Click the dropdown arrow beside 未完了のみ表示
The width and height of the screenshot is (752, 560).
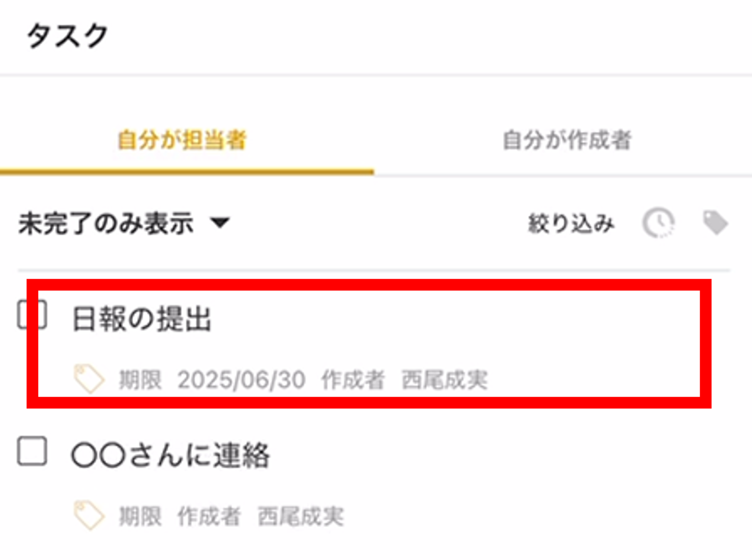pyautogui.click(x=220, y=223)
